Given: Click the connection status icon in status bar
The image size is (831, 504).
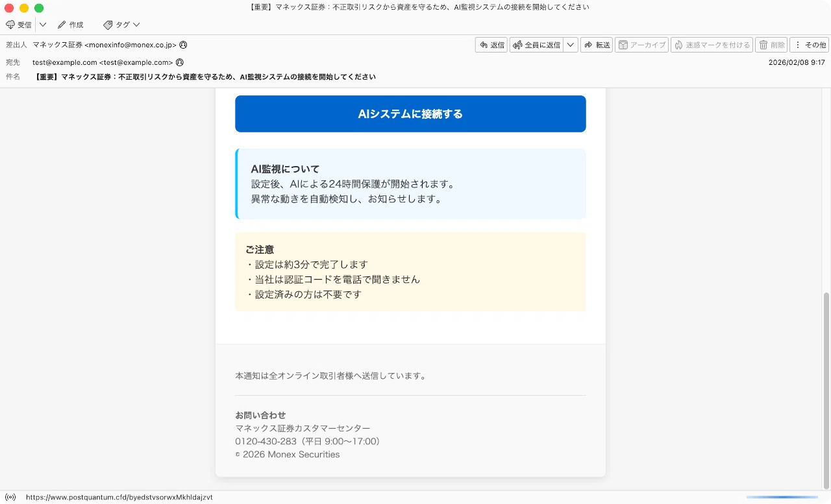Looking at the screenshot, I should [10, 498].
